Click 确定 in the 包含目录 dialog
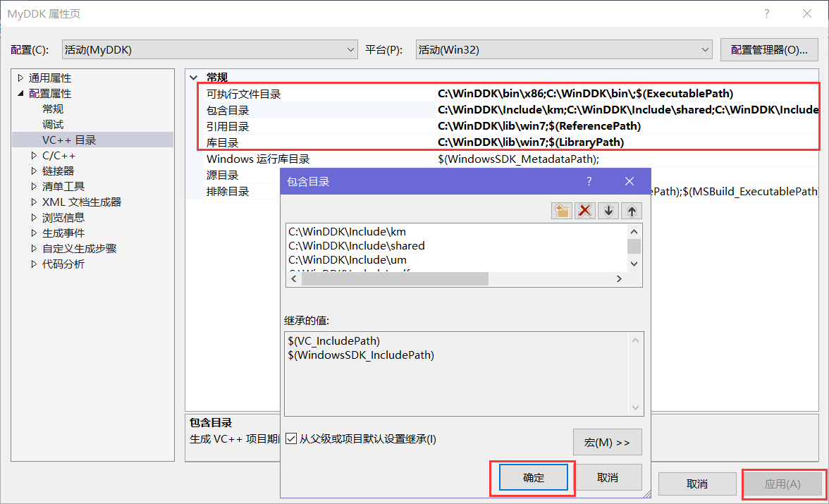829x504 pixels. 532,477
